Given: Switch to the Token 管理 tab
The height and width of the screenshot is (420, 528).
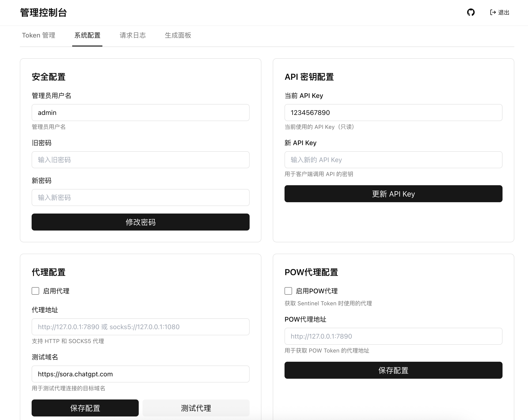Looking at the screenshot, I should 38,35.
